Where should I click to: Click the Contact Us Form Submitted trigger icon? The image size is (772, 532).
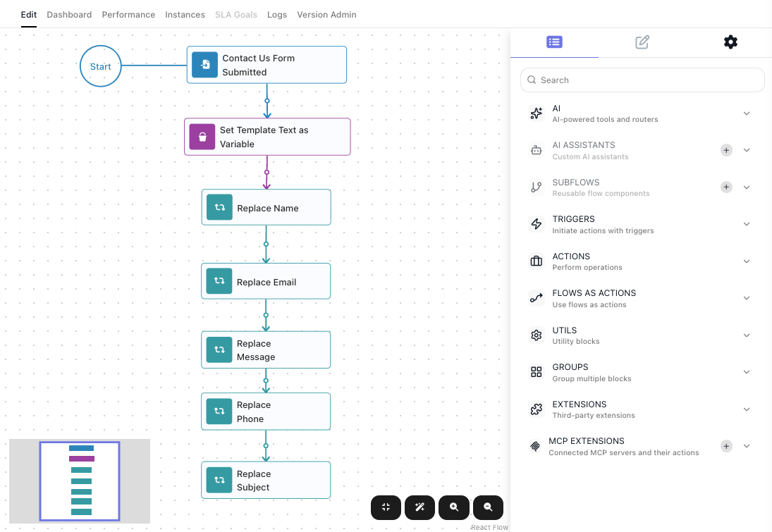tap(205, 64)
